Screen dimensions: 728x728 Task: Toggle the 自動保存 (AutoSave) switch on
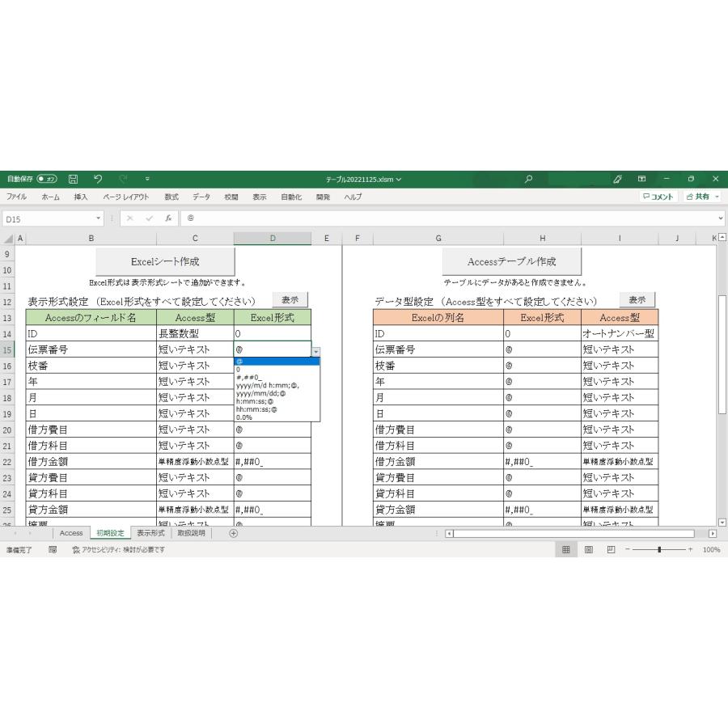pyautogui.click(x=46, y=179)
